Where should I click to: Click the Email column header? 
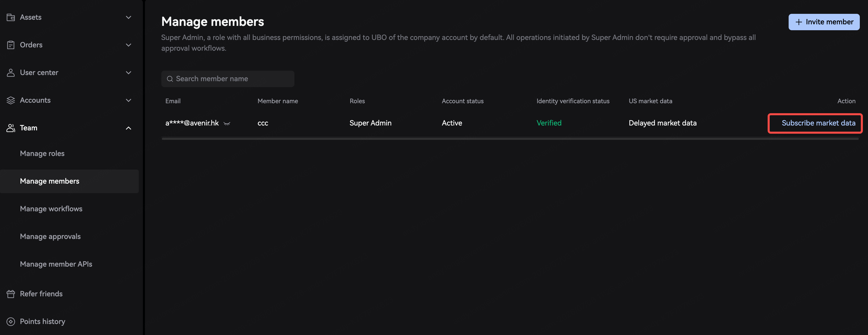[173, 101]
